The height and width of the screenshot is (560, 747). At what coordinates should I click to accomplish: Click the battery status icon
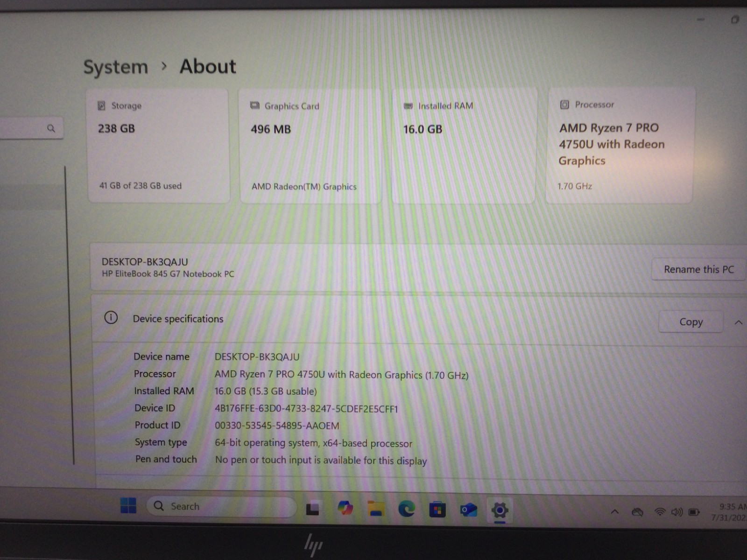tap(694, 512)
